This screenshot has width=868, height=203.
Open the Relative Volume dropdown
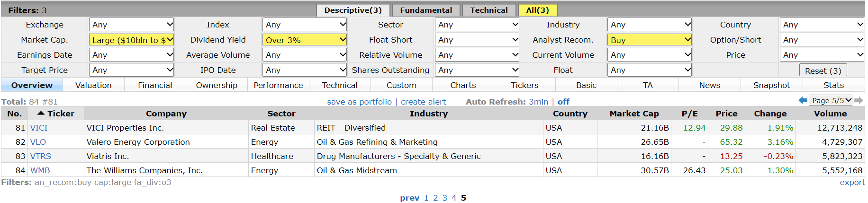[x=477, y=55]
